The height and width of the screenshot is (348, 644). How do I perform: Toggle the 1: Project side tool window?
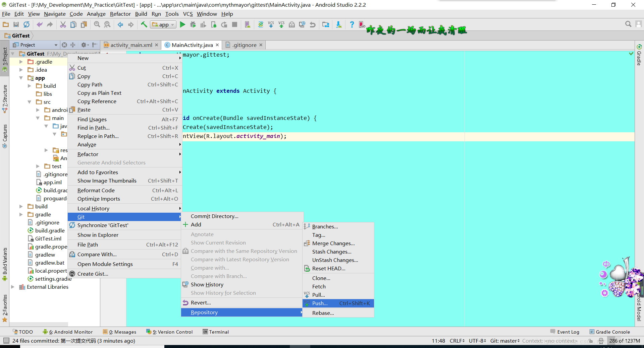[5, 59]
